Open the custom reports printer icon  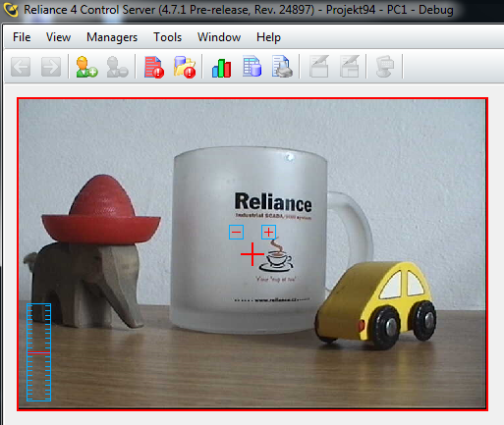click(x=282, y=67)
